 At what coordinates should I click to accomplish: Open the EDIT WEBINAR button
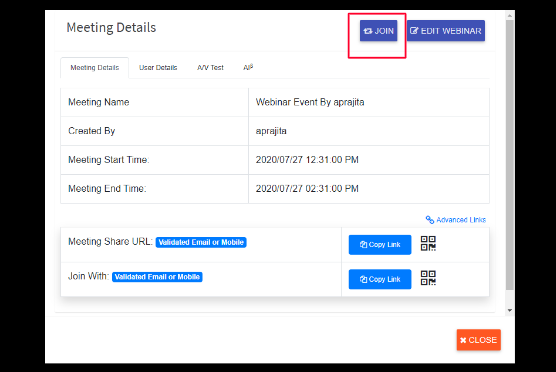[446, 31]
